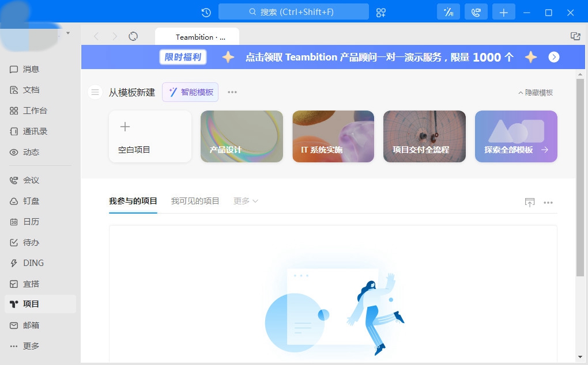Click the scrollbar up arrow
Viewport: 588px width, 365px height.
580,74
